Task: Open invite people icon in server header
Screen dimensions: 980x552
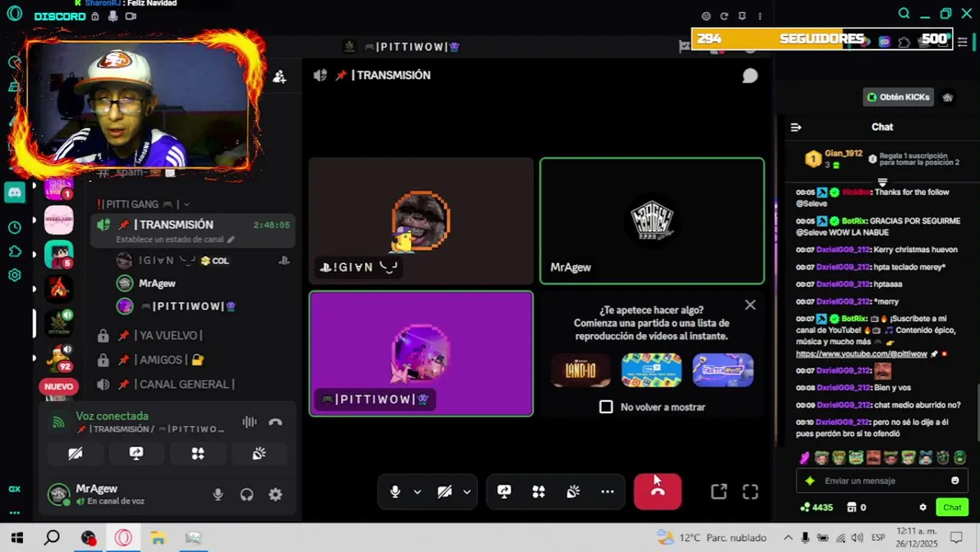Action: [x=279, y=77]
